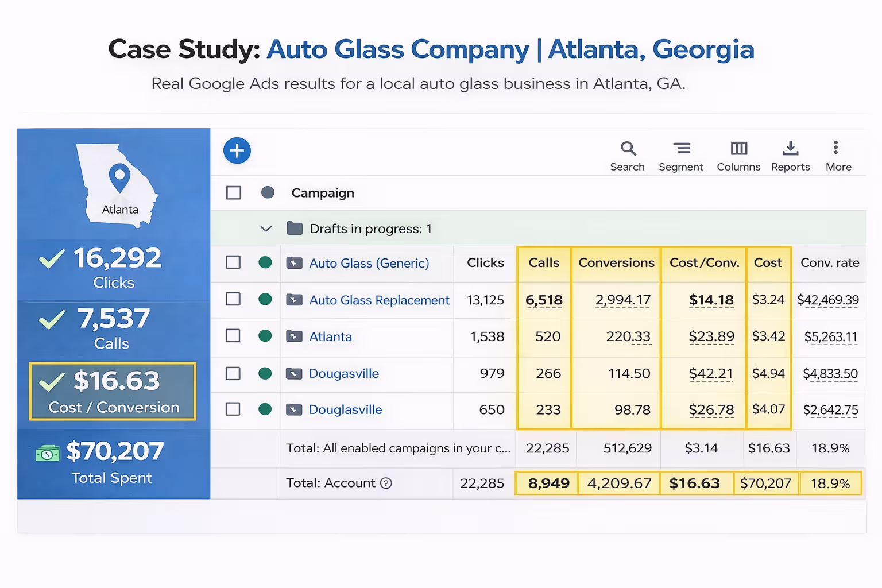Click green status dot for Atlanta campaign
This screenshot has width=882, height=588.
click(x=265, y=336)
